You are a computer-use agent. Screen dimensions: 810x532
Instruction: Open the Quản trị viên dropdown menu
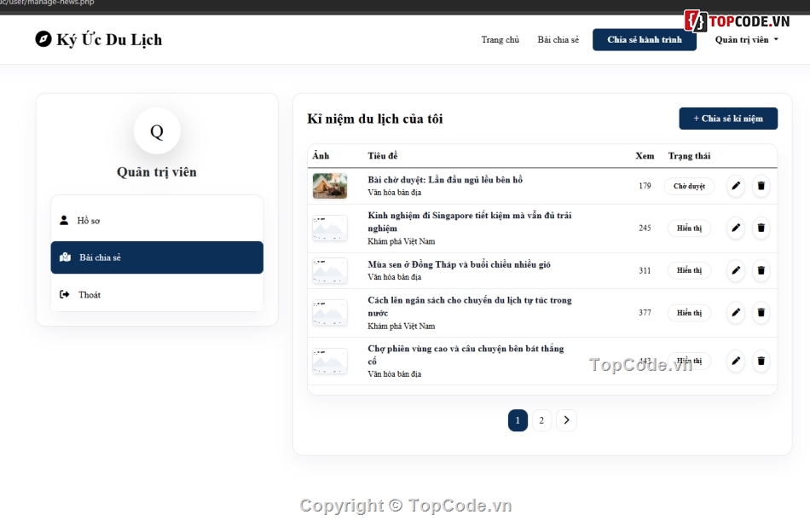coord(746,40)
